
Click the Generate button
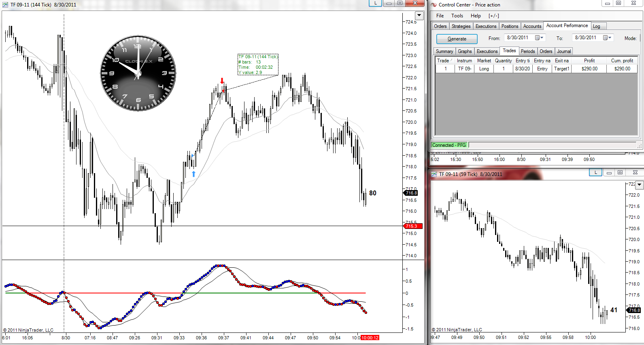(457, 39)
